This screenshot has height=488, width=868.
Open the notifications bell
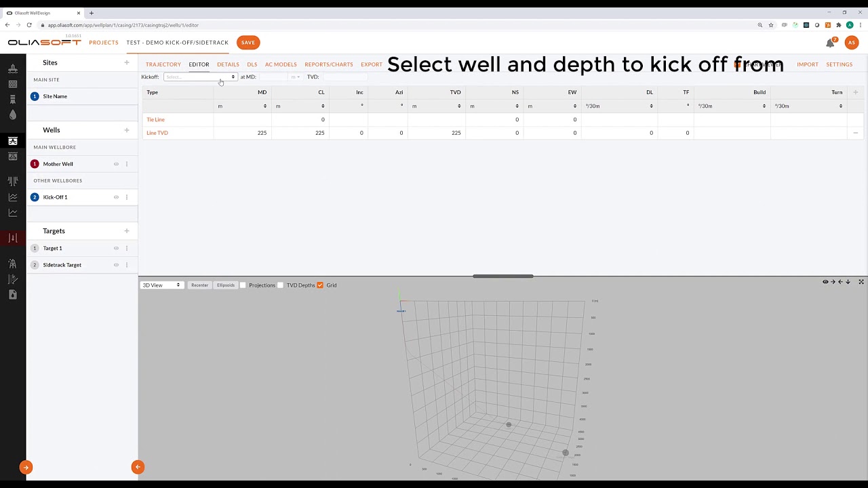tap(830, 43)
